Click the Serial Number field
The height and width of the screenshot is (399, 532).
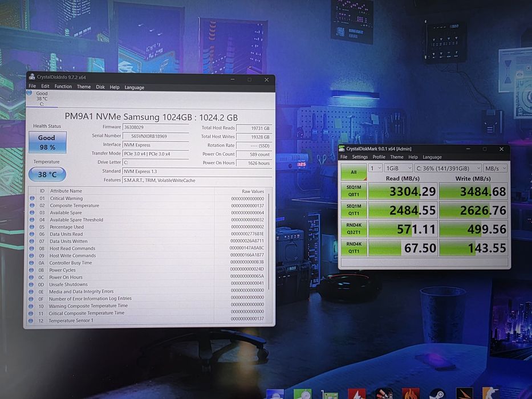pyautogui.click(x=156, y=136)
